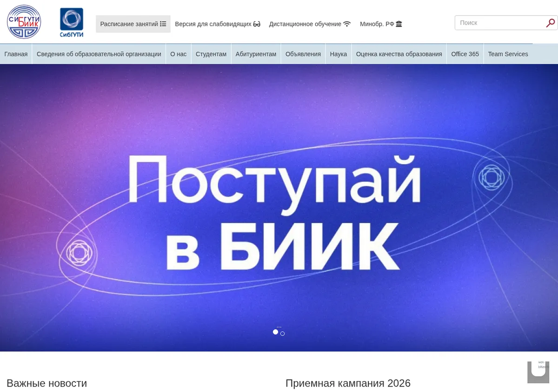The image size is (558, 392).
Task: Expand the Абитуриентам menu
Action: pos(256,54)
